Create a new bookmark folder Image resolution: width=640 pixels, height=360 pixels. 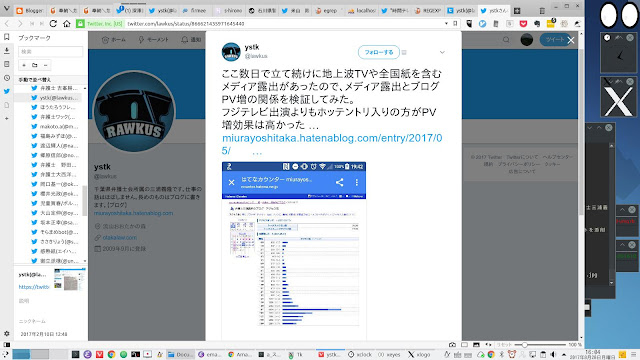(35, 65)
